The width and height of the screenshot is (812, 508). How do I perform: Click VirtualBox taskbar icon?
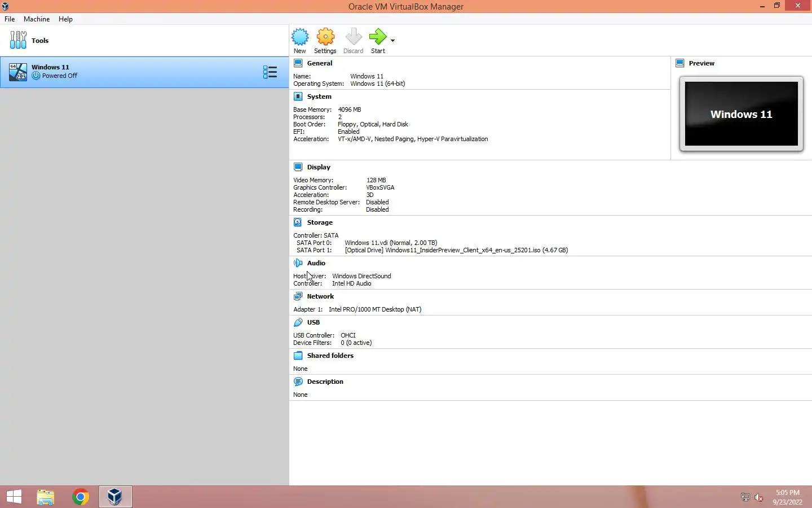point(115,497)
